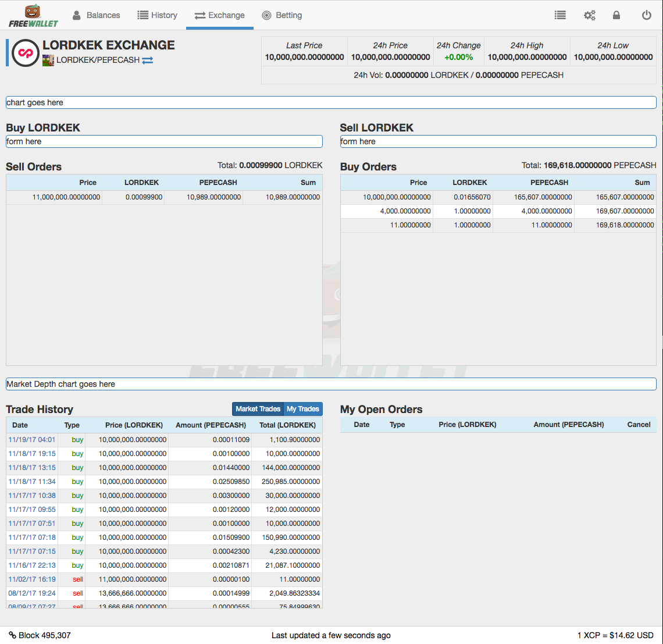Lock the wallet with padlock icon

tap(616, 15)
